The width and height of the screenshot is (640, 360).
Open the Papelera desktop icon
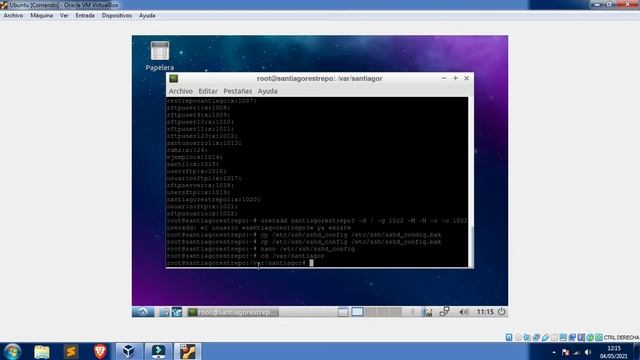click(160, 56)
